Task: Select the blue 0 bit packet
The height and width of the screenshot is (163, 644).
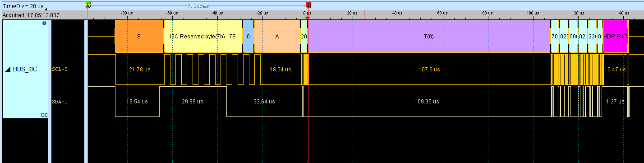Action: [x=248, y=37]
